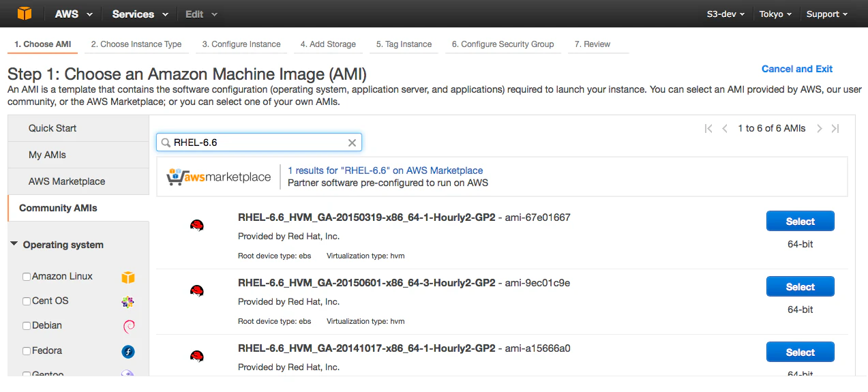Clear the RHEL-6.6 search text
Viewport: 868px width, 392px height.
coord(352,142)
